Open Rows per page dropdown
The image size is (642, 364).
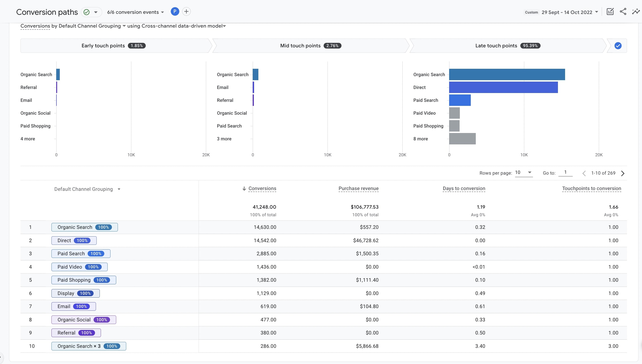pos(523,172)
